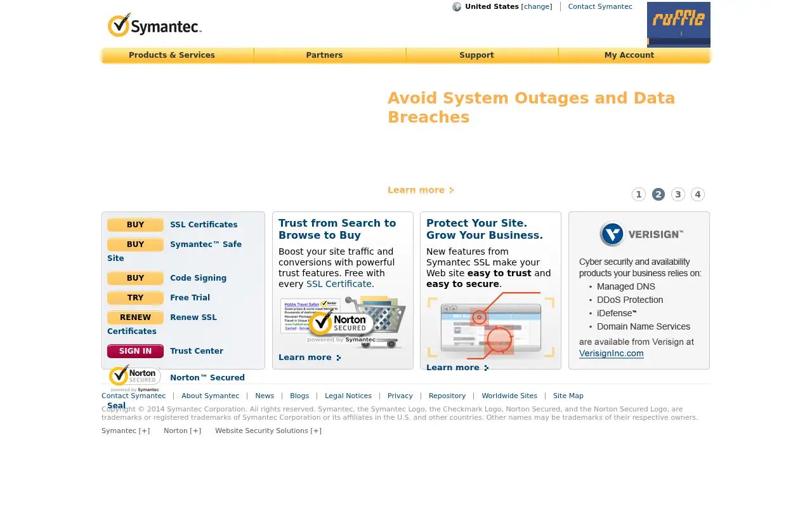
Task: Click the RENEW button
Action: coord(135,317)
